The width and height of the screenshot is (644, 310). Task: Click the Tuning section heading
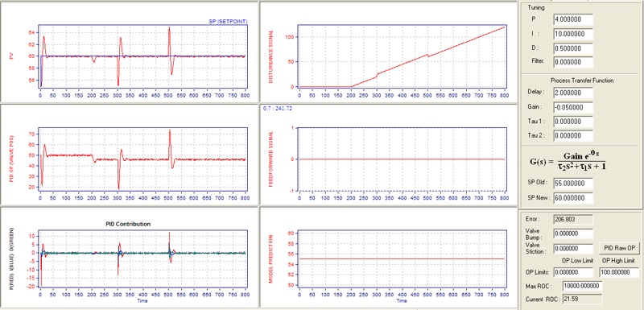tap(536, 7)
